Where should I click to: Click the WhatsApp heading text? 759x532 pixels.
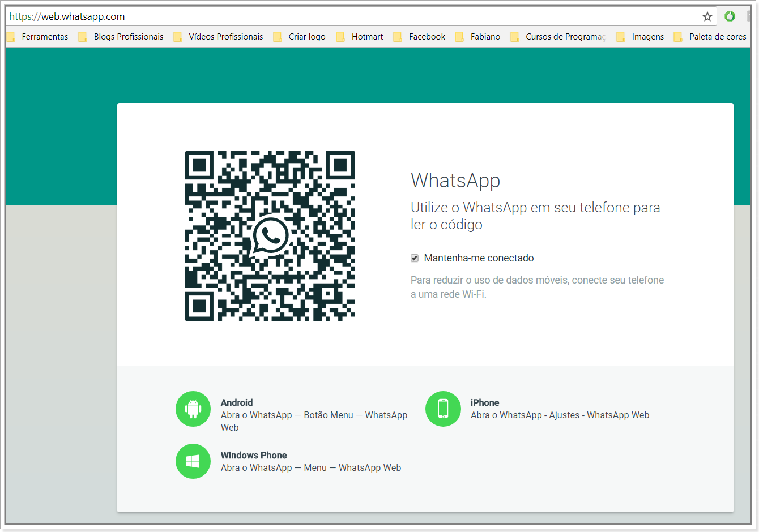coord(455,181)
